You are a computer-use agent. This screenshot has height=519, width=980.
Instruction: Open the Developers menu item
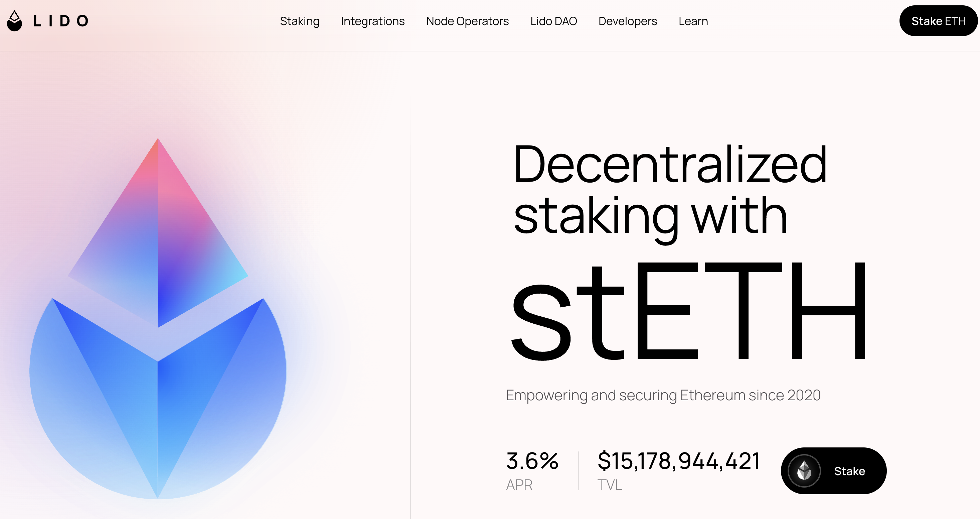627,21
